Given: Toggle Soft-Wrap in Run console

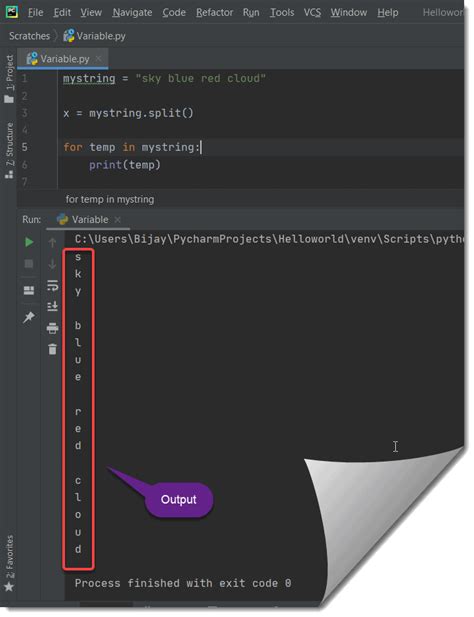Looking at the screenshot, I should point(52,285).
